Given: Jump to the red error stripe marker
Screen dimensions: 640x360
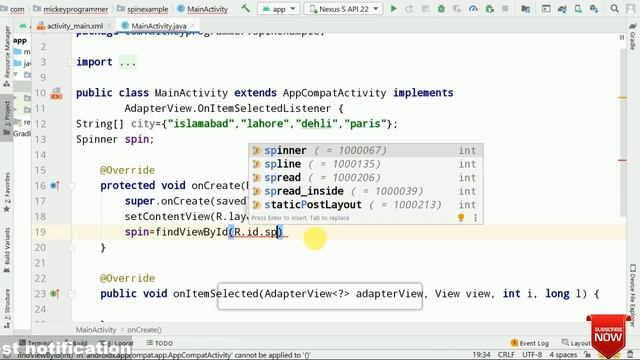Looking at the screenshot, I should [622, 160].
